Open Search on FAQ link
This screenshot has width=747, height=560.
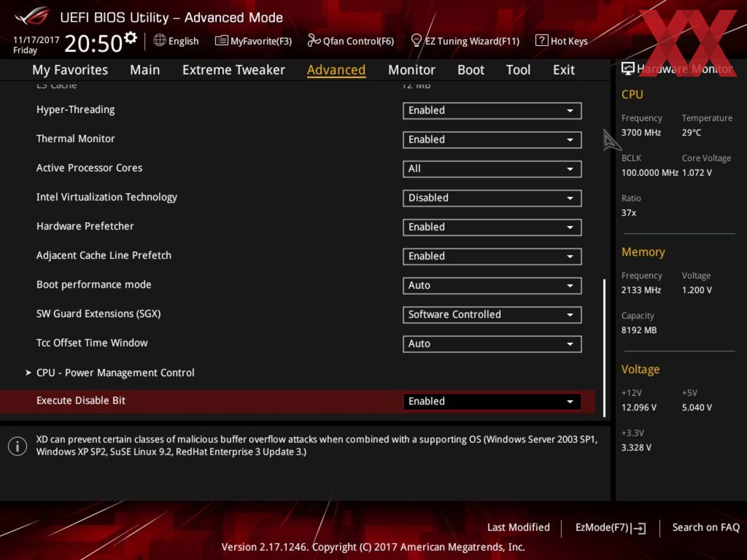point(706,527)
